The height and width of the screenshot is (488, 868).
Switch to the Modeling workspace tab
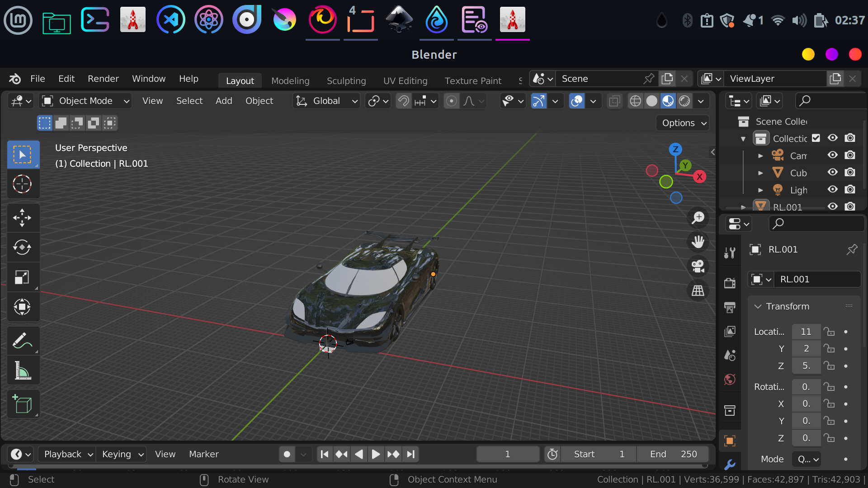290,80
